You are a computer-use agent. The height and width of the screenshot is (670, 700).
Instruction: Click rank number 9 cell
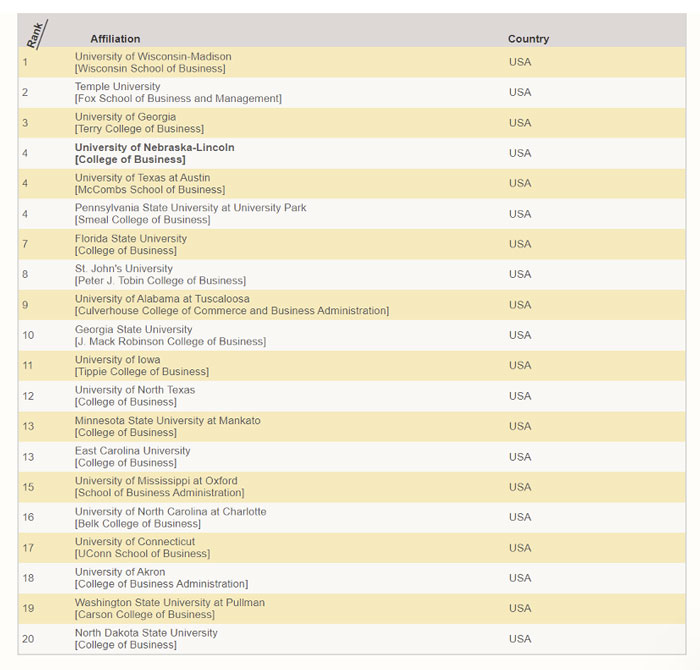(x=25, y=305)
